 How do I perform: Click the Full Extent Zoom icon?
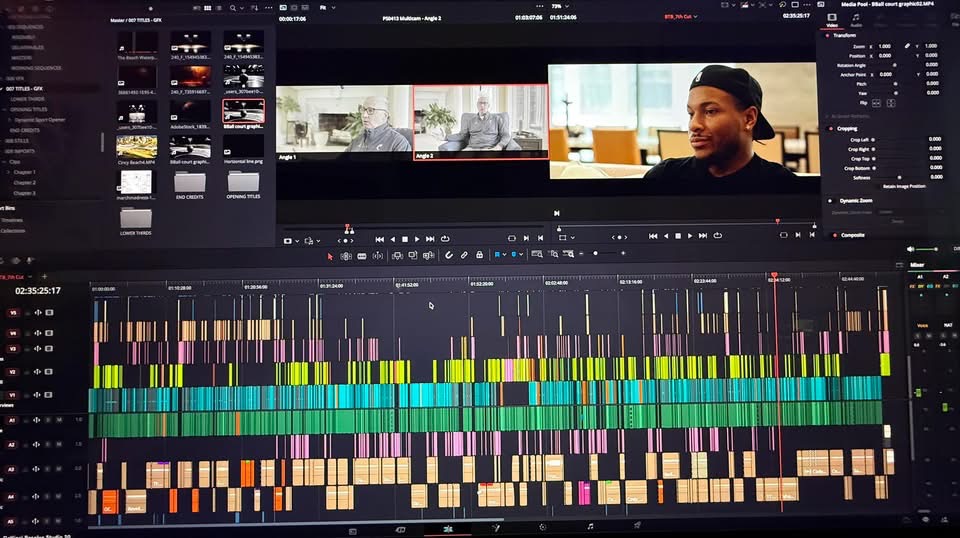click(x=537, y=254)
